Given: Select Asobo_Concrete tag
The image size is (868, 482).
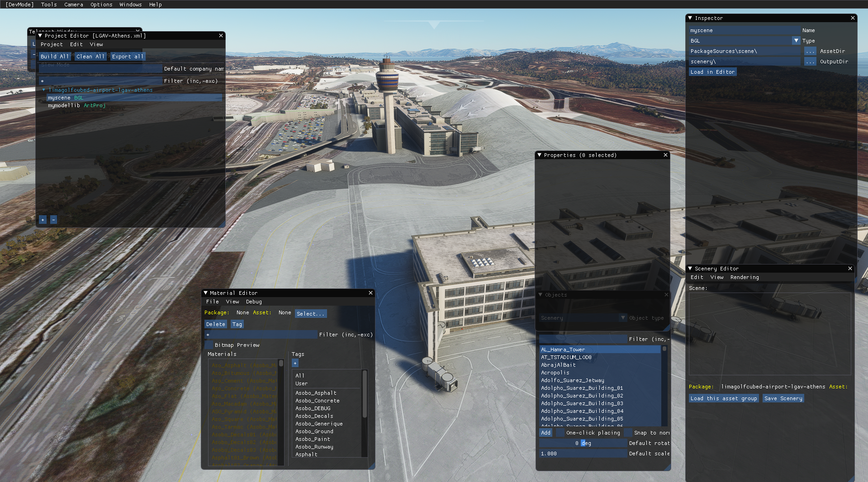Looking at the screenshot, I should click(328, 401).
